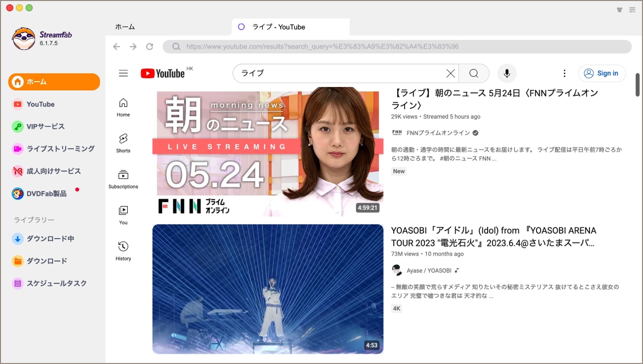This screenshot has height=364, width=643.
Task: Click the 4:59:21 duration label
Action: [367, 208]
